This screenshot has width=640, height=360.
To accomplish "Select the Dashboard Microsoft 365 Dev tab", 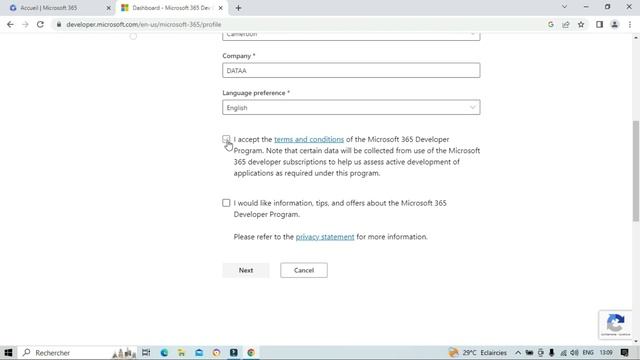I will coord(171,8).
